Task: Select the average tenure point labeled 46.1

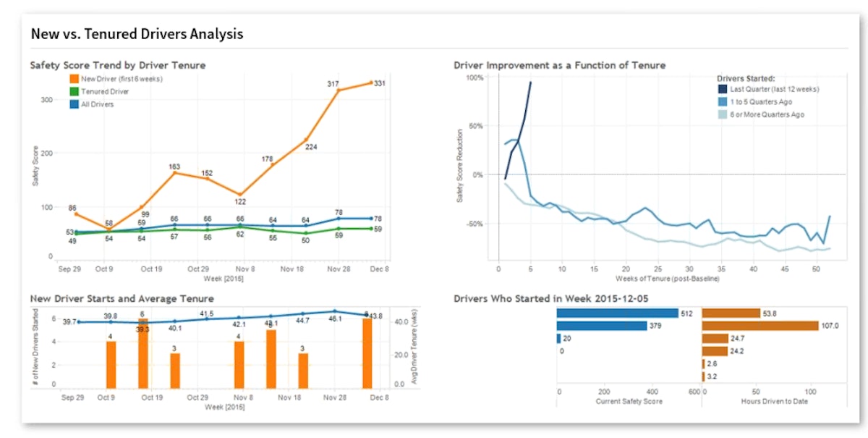Action: pos(334,311)
